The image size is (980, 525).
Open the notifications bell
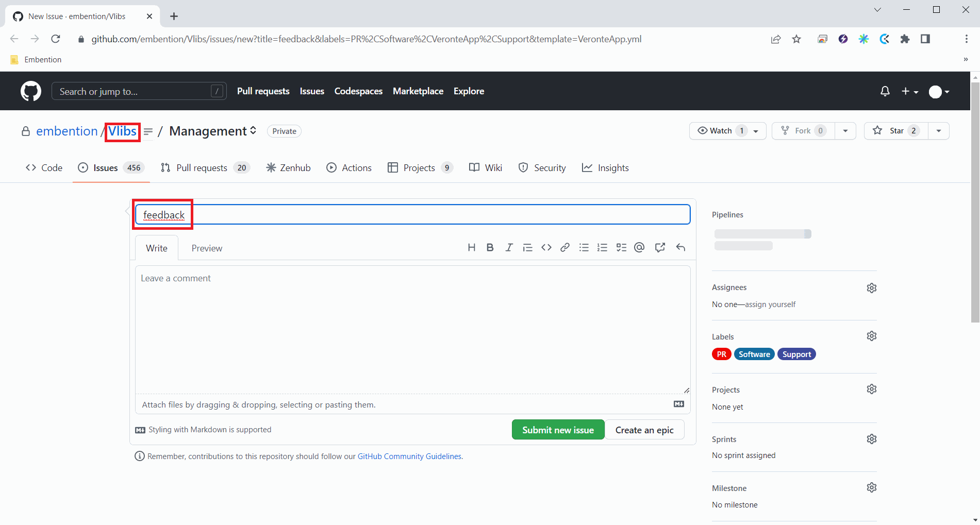pos(885,91)
